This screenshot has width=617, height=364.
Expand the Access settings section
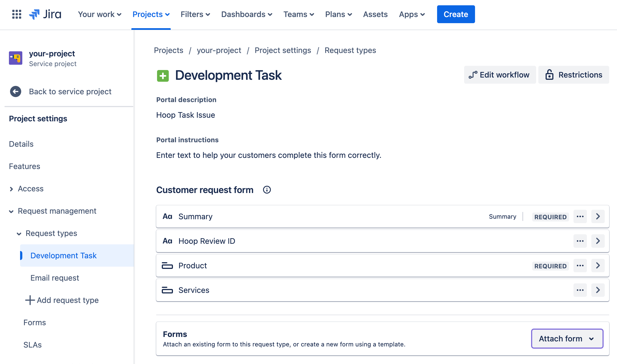point(11,189)
